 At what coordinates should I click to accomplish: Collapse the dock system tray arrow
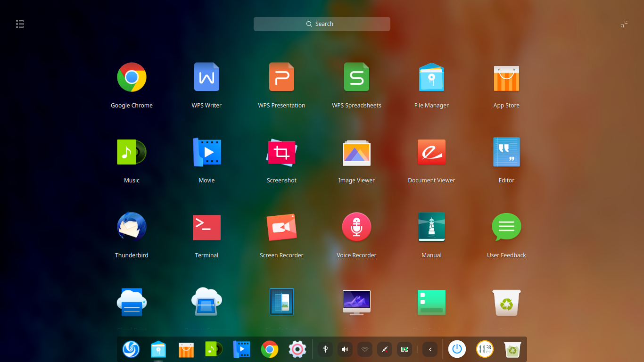tap(430, 349)
